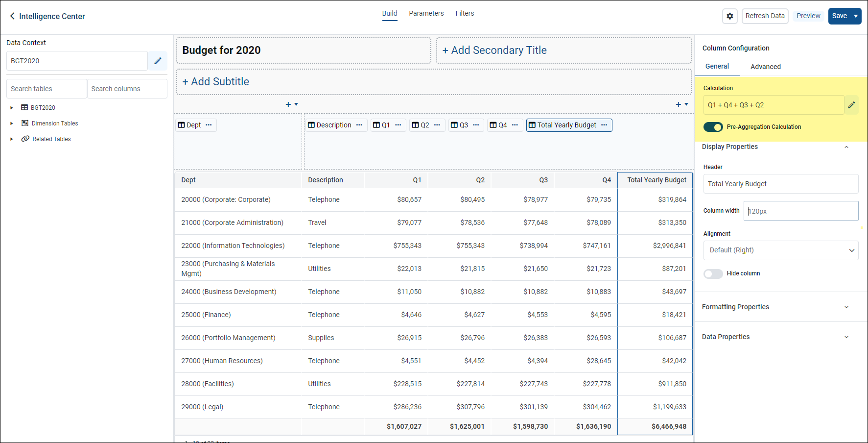Edit the calculation formula pencil icon

851,105
